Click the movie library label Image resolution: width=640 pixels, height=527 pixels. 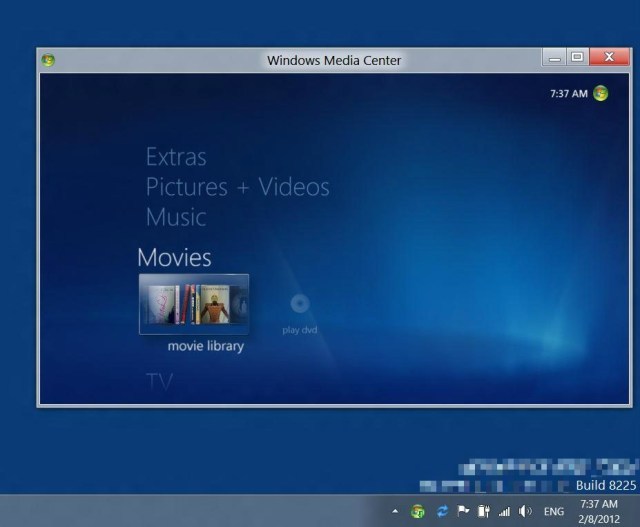point(206,346)
